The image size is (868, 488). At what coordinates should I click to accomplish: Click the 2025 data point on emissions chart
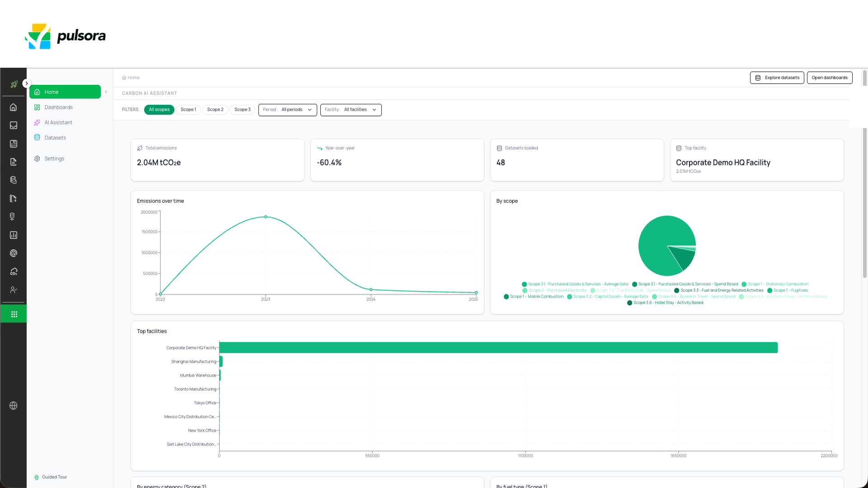pos(476,293)
